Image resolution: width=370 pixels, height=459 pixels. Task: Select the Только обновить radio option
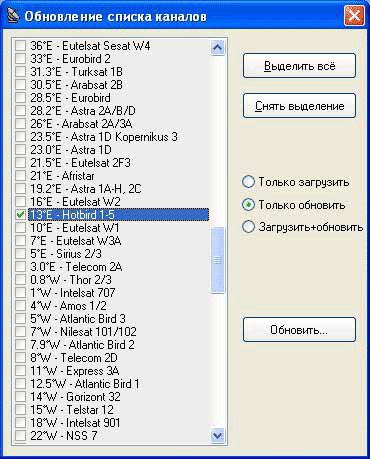248,205
